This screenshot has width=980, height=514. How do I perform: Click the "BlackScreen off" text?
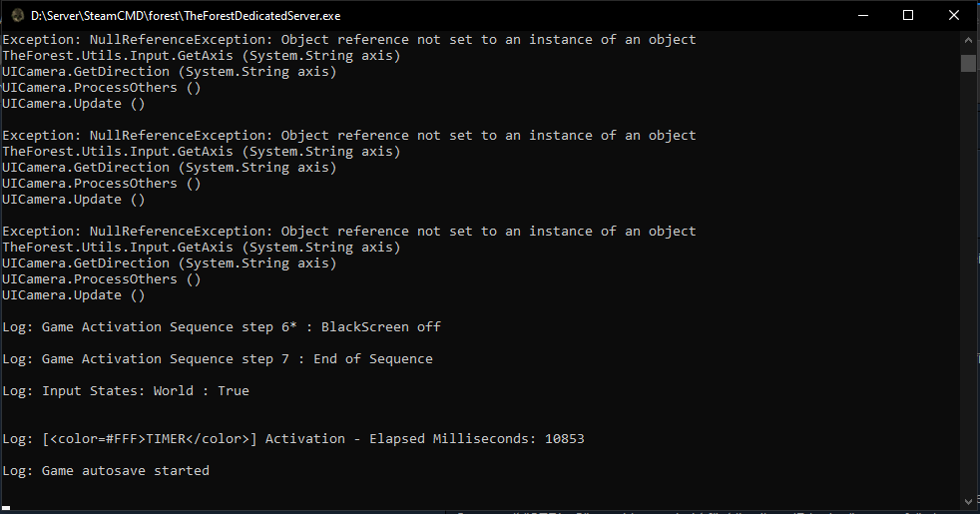pos(380,327)
